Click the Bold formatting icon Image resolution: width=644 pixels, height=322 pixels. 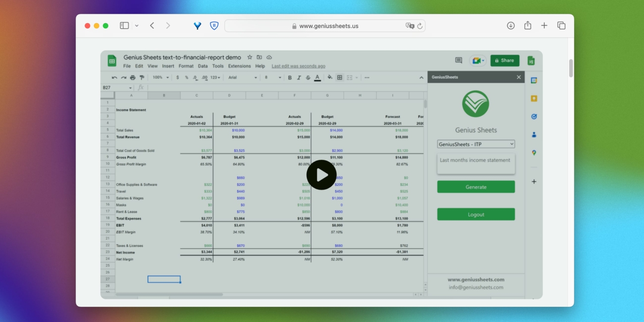point(290,78)
